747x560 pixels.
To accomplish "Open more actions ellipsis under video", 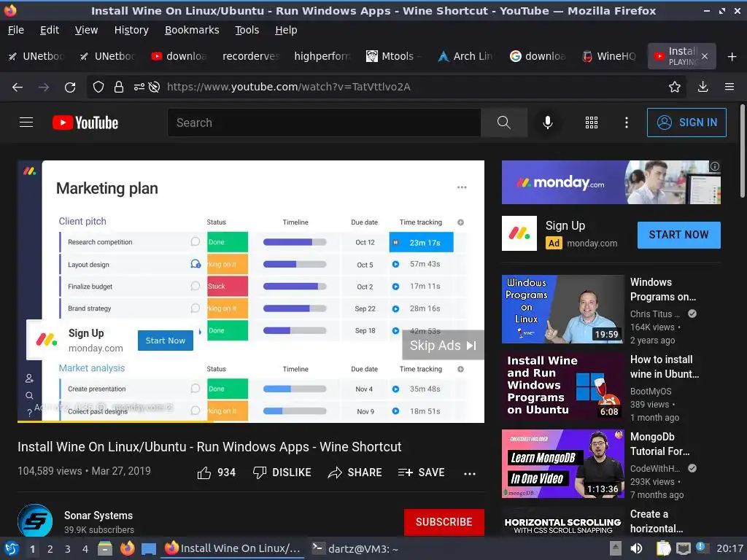I will [x=469, y=473].
